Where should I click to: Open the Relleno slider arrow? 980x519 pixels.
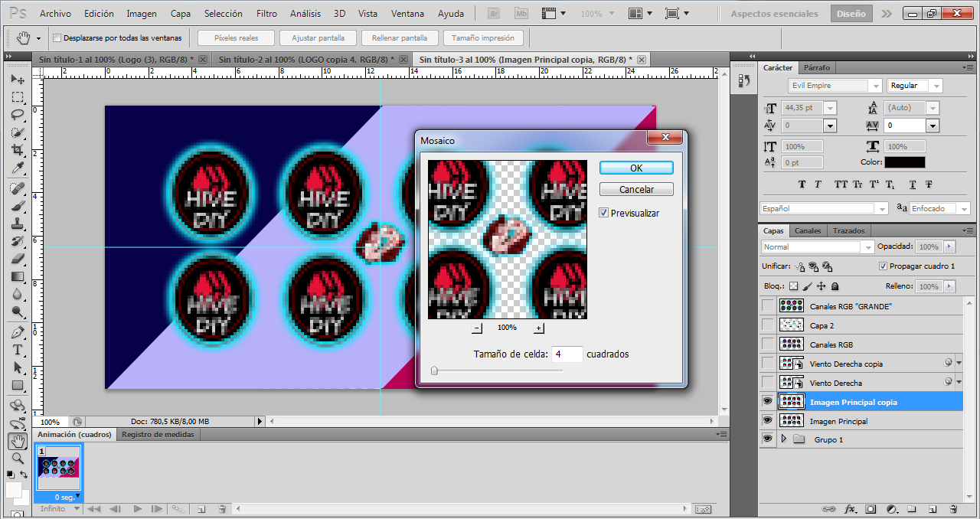click(x=949, y=286)
